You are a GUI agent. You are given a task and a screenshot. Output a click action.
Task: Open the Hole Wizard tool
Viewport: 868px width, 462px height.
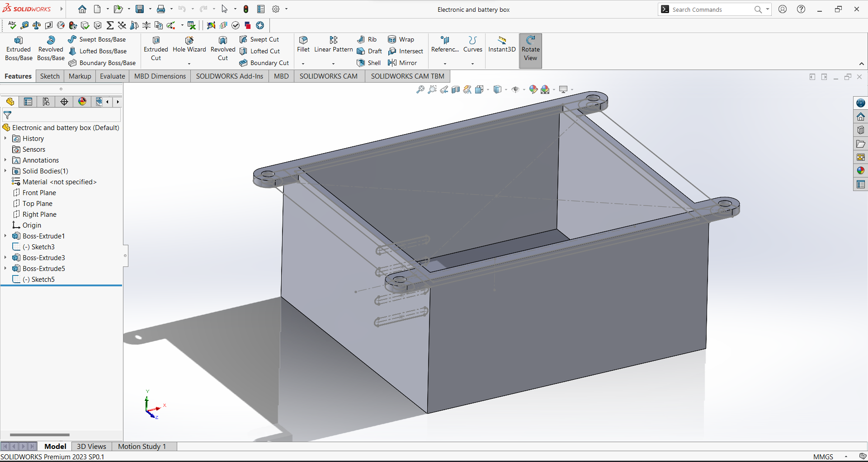(189, 45)
